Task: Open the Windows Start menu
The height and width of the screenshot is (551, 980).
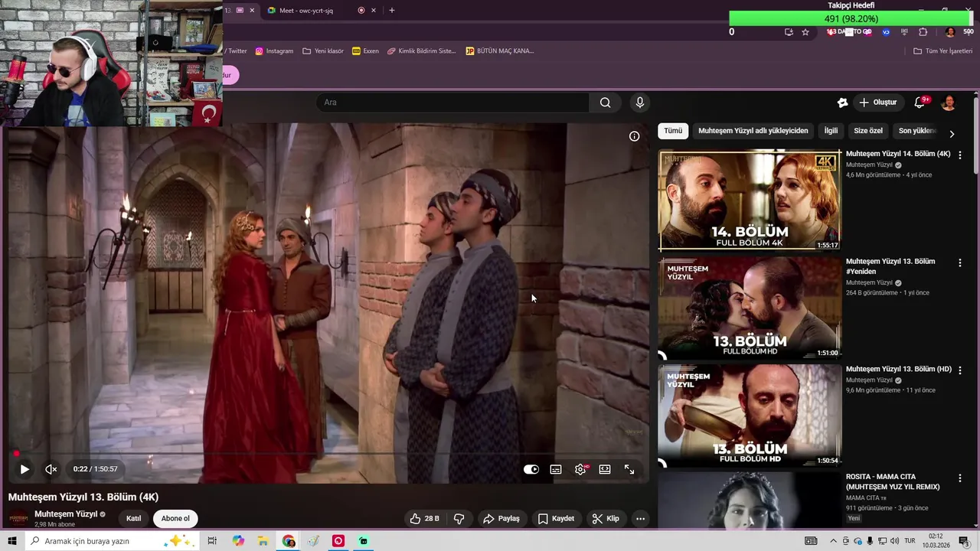Action: [x=12, y=541]
